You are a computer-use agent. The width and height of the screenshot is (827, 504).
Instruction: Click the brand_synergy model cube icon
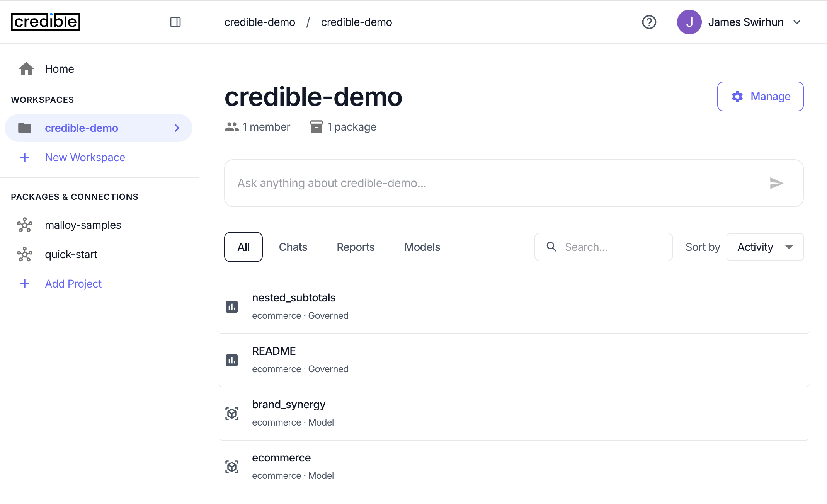coord(231,414)
